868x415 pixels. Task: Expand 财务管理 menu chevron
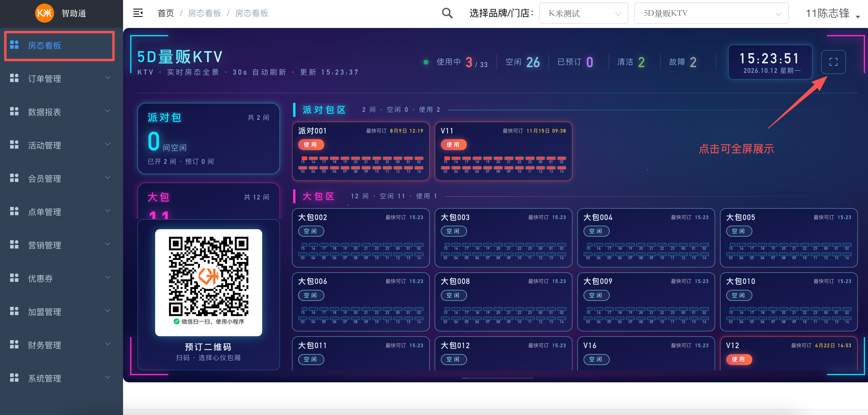pyautogui.click(x=108, y=344)
